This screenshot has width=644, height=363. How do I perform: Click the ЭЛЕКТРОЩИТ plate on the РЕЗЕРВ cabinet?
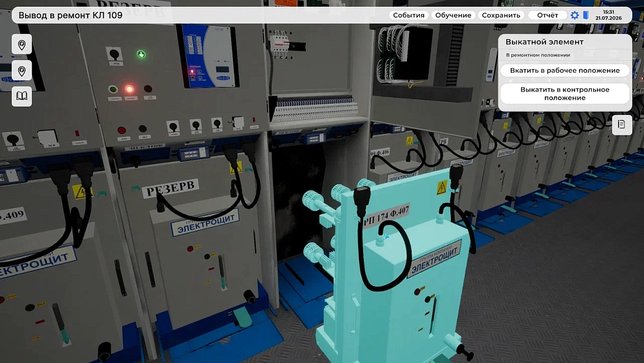point(205,223)
